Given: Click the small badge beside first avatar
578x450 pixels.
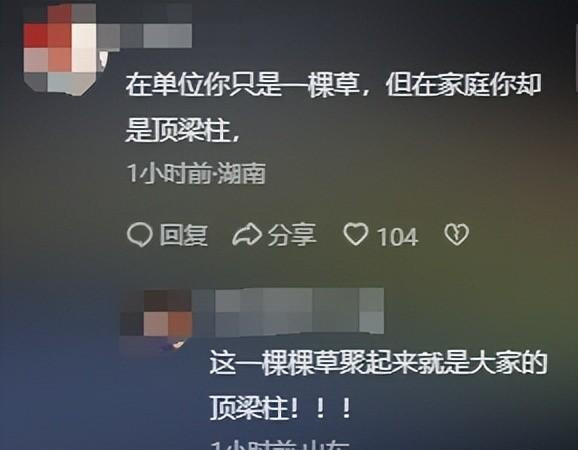Looking at the screenshot, I should (x=103, y=59).
